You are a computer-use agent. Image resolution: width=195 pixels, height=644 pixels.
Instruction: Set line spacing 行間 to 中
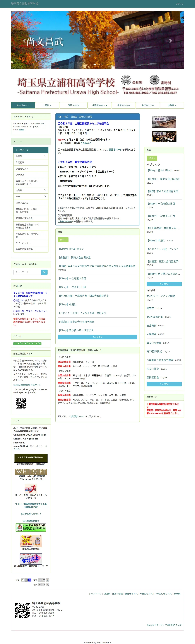click(x=44, y=584)
